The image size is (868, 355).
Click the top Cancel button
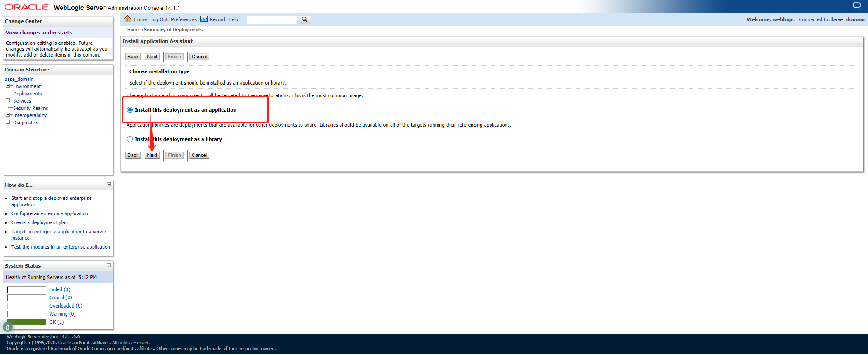[199, 57]
